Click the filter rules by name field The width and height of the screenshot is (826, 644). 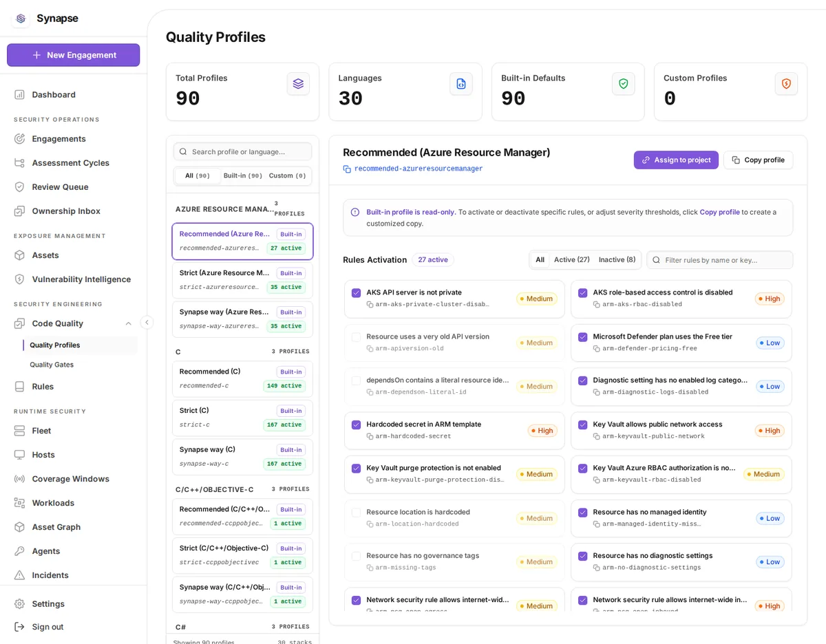click(719, 259)
